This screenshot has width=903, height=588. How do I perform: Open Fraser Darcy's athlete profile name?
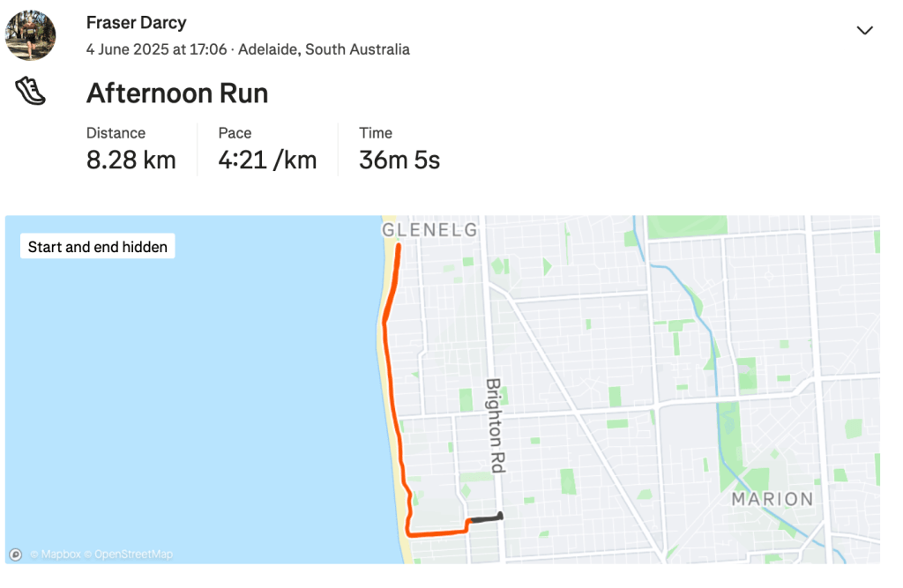point(136,22)
